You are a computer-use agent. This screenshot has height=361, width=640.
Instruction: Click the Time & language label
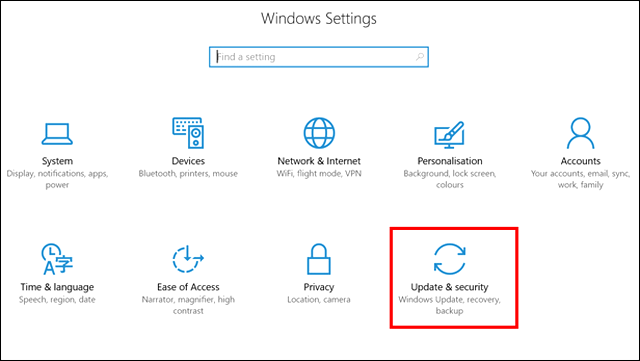57,287
